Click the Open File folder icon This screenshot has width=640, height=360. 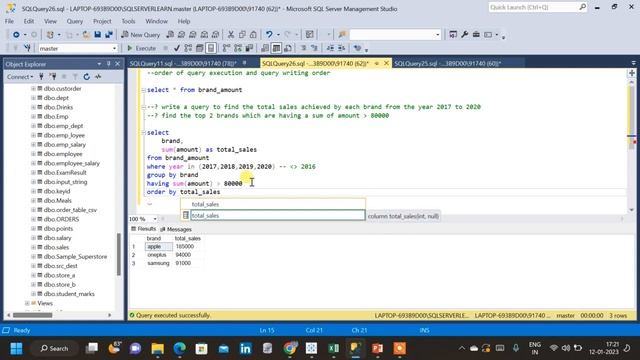tap(86, 35)
